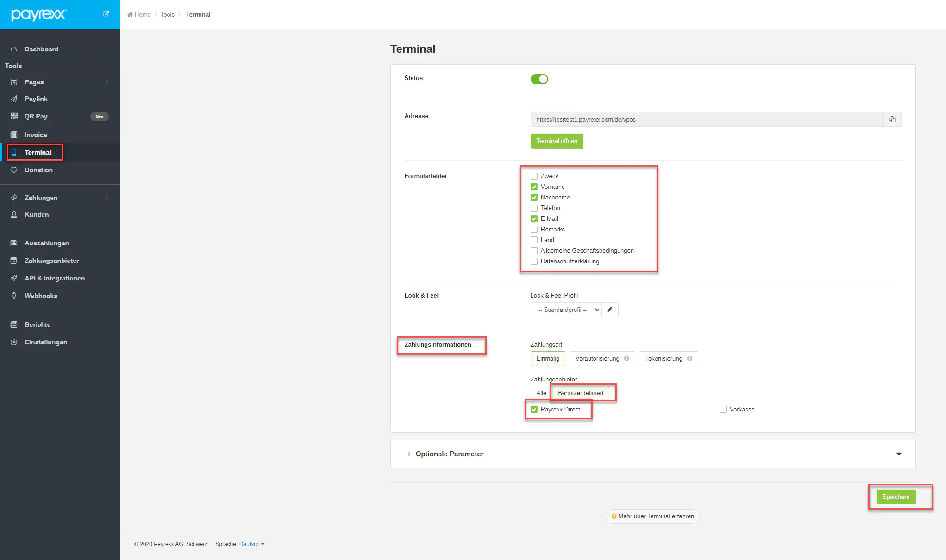
Task: Click info icon next to Vorautorisierung
Action: tap(626, 359)
